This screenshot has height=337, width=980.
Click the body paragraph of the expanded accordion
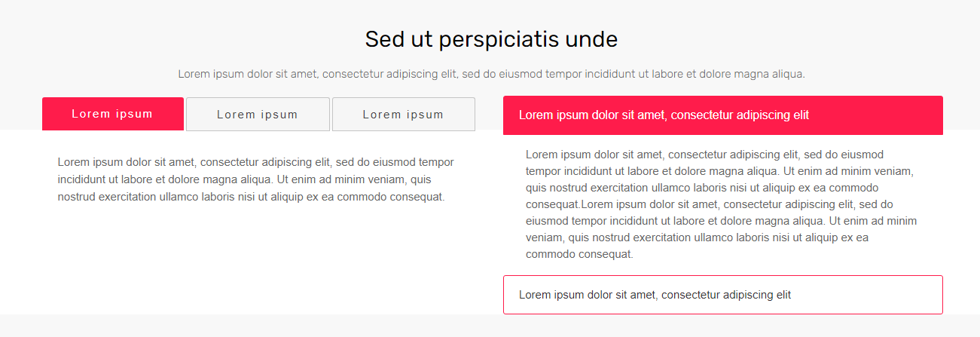pos(722,204)
